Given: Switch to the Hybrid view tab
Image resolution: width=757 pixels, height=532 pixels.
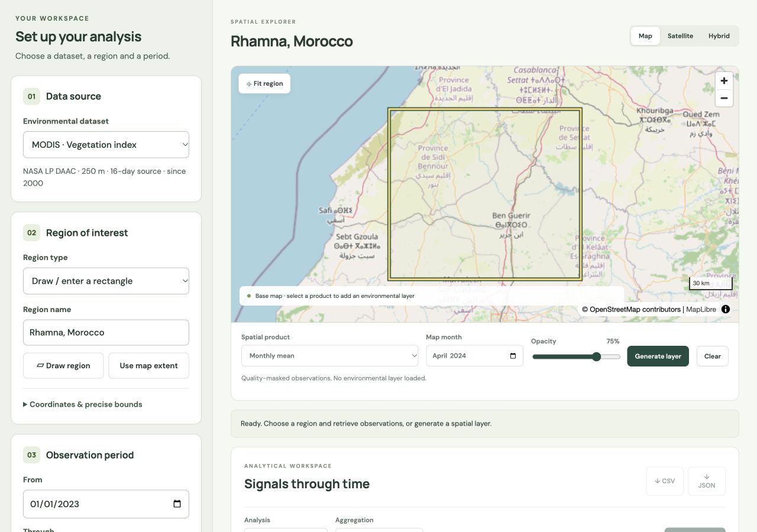Looking at the screenshot, I should [x=719, y=36].
